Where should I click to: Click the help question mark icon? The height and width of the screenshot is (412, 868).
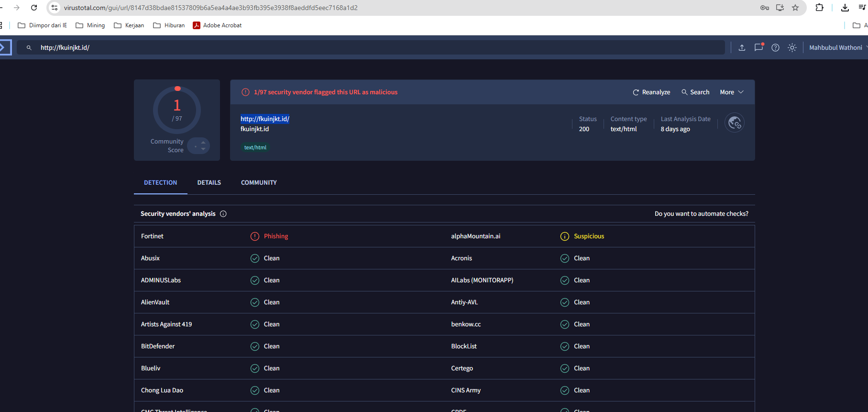tap(775, 47)
